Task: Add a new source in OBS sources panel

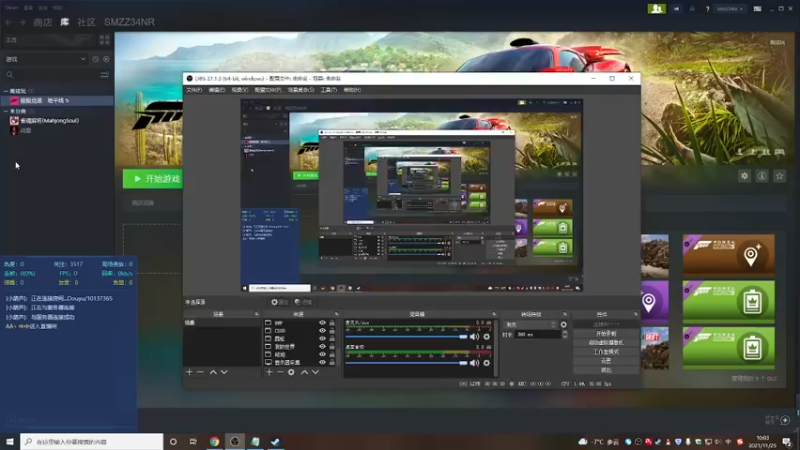Action: [269, 372]
